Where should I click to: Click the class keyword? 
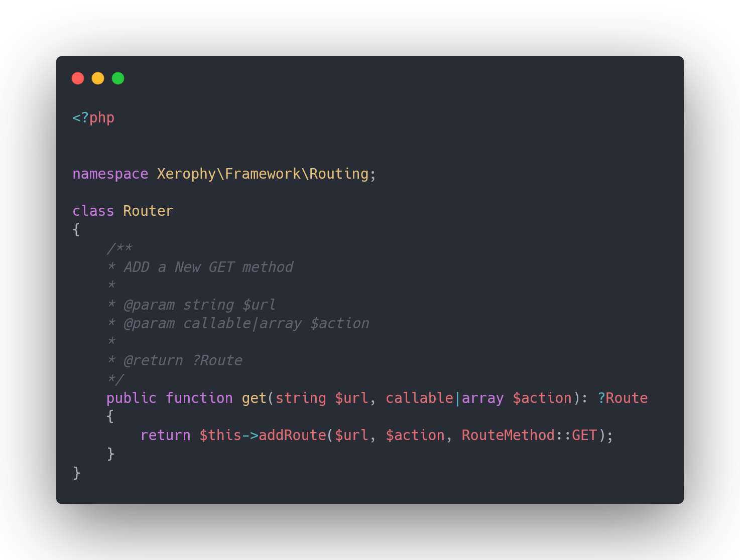coord(93,211)
